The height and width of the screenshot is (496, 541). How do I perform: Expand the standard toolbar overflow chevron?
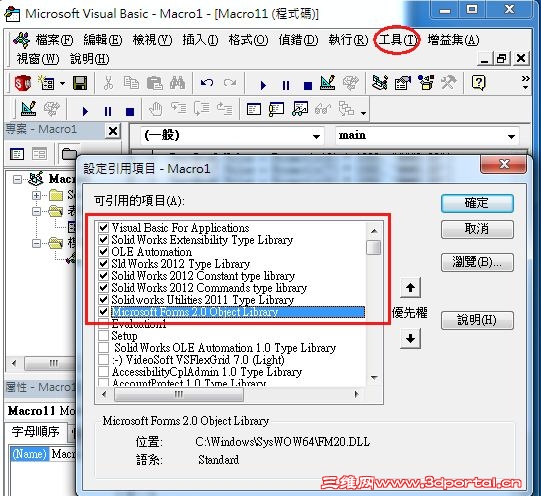[x=525, y=82]
